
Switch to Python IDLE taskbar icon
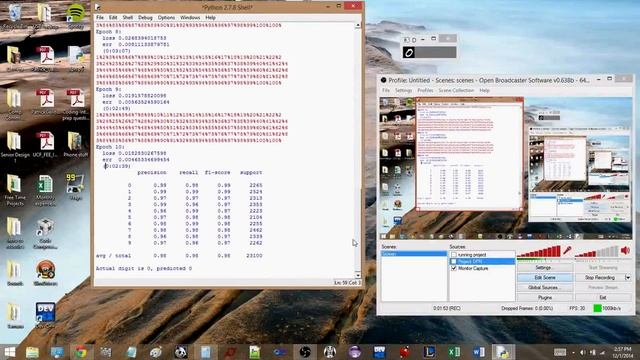pos(502,352)
